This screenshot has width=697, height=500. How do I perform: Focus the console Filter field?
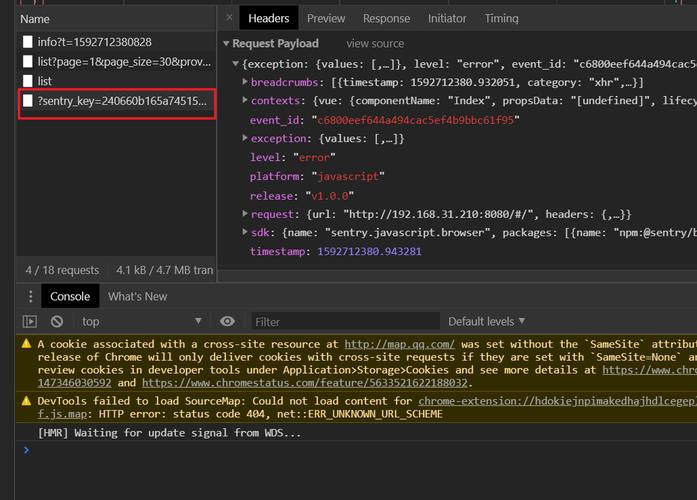point(345,321)
